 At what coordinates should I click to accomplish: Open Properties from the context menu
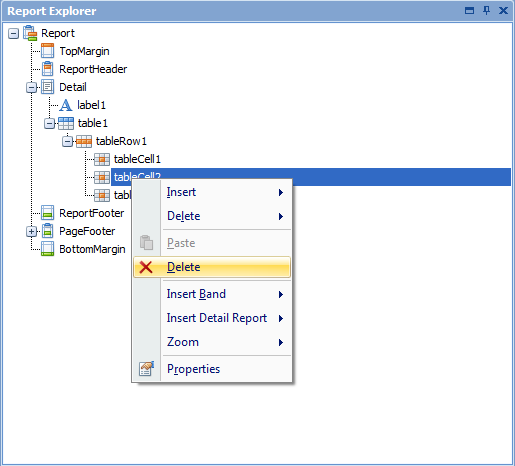(x=212, y=369)
